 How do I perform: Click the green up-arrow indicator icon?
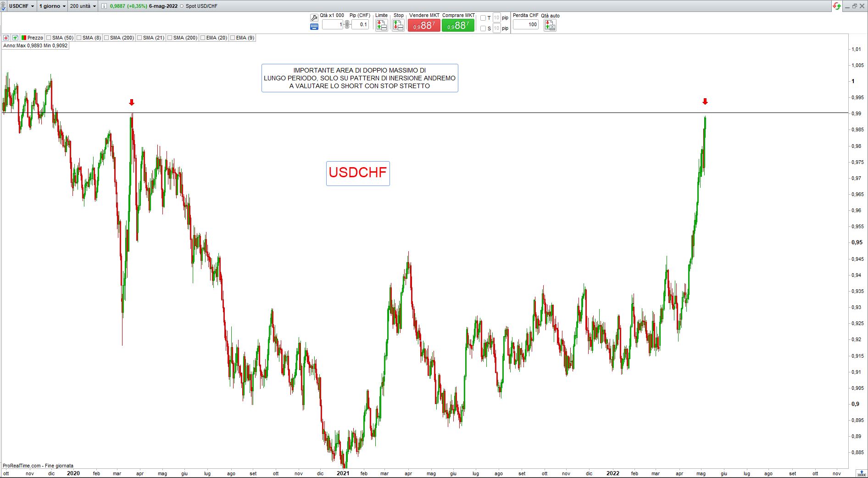point(15,38)
